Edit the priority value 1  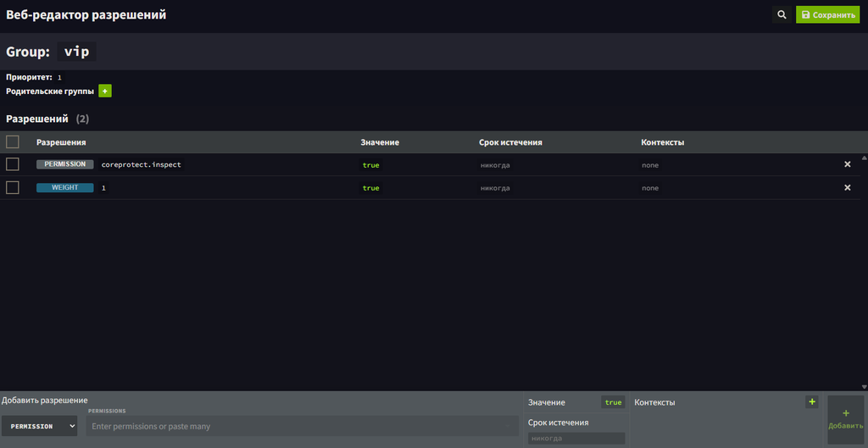point(59,77)
